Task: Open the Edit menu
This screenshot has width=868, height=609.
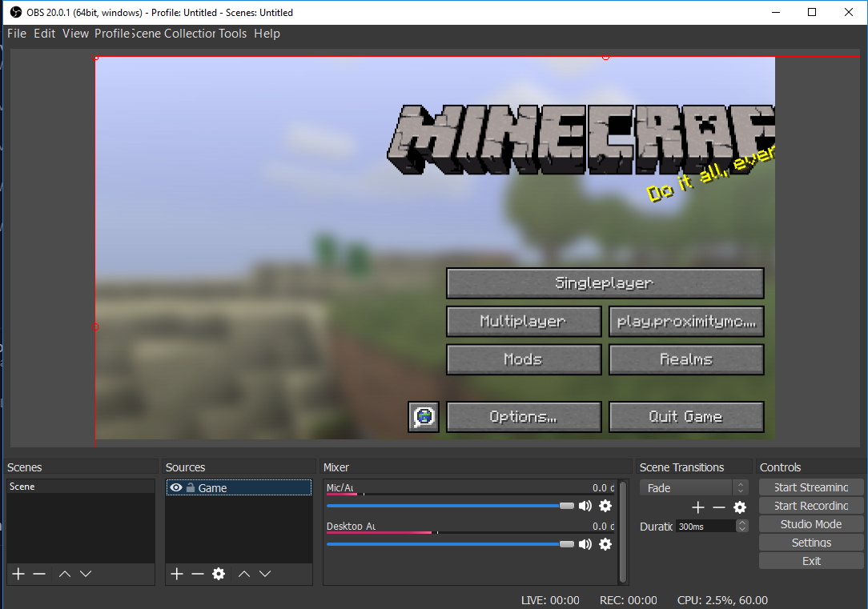Action: [44, 34]
